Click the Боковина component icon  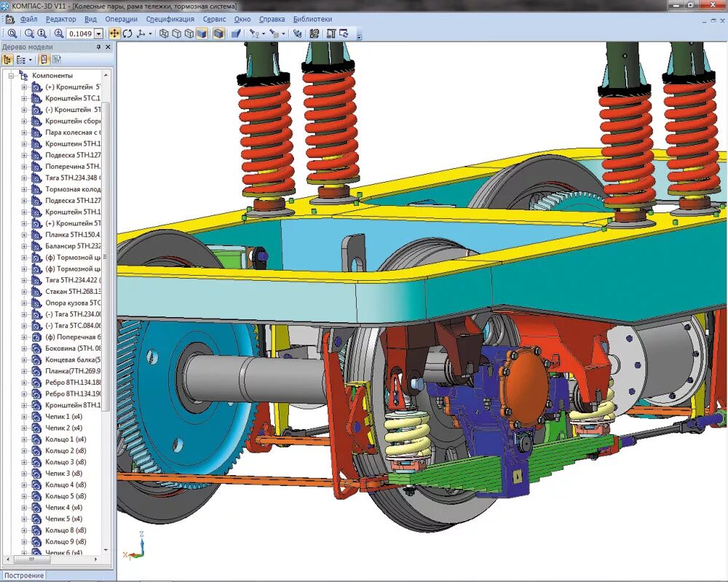click(x=36, y=348)
